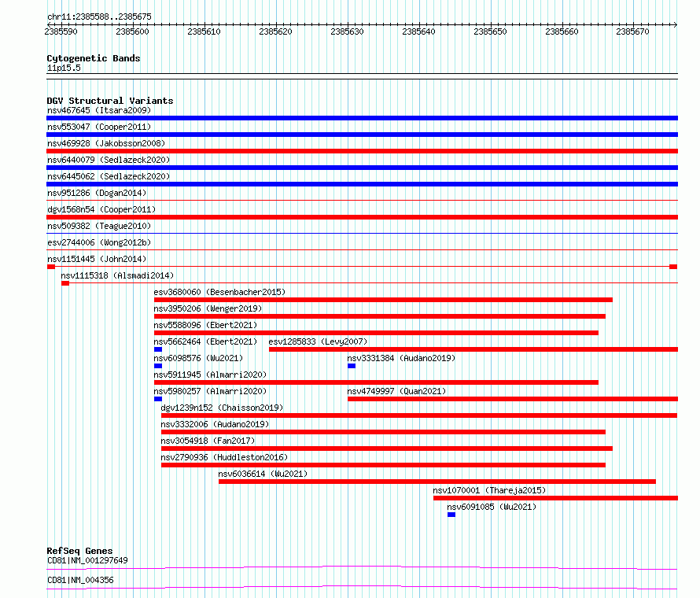Click the esv3680060 (Besenbacher2015) label
Image resolution: width=700 pixels, height=598 pixels.
(x=219, y=292)
